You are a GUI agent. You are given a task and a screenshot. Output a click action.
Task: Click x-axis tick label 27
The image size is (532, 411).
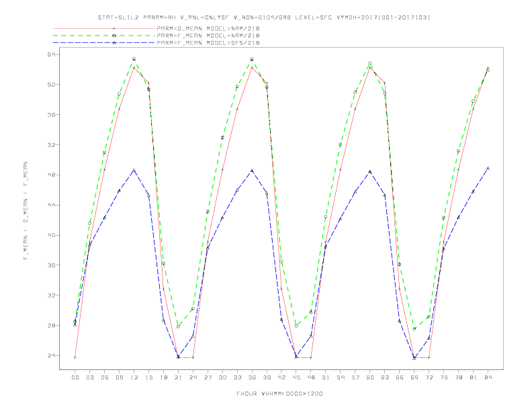click(x=208, y=377)
